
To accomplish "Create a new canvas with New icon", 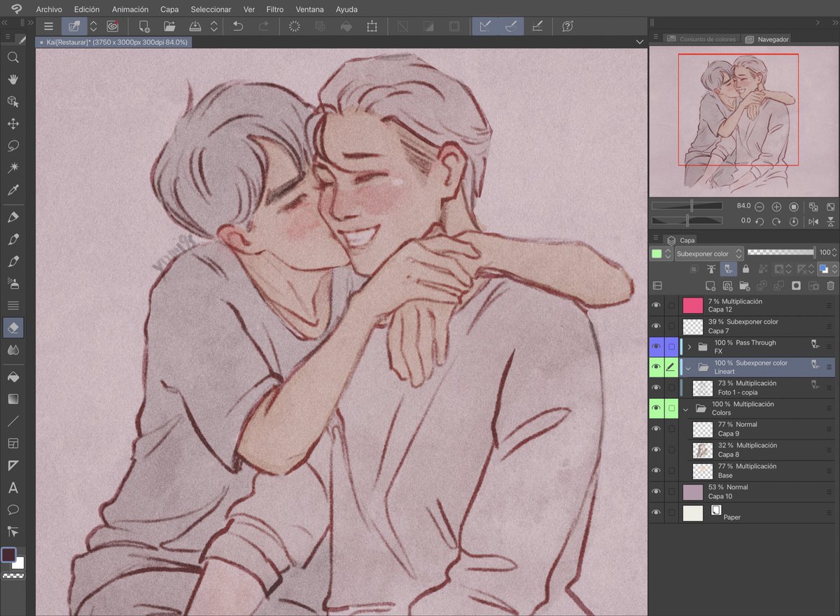I will pyautogui.click(x=144, y=27).
